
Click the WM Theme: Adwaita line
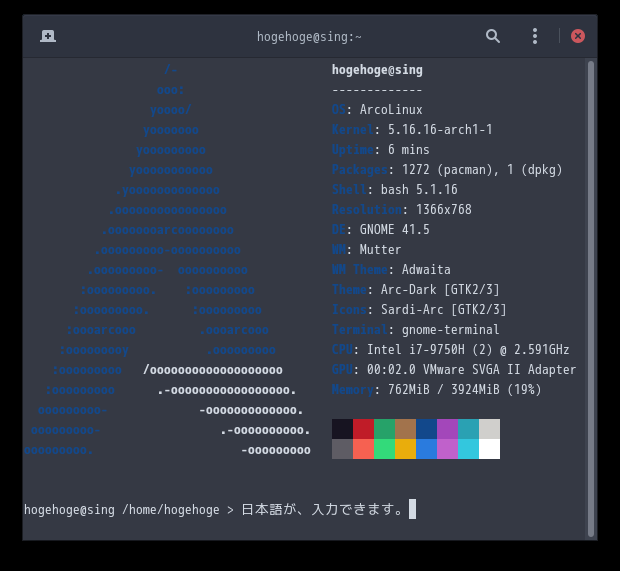pos(391,270)
